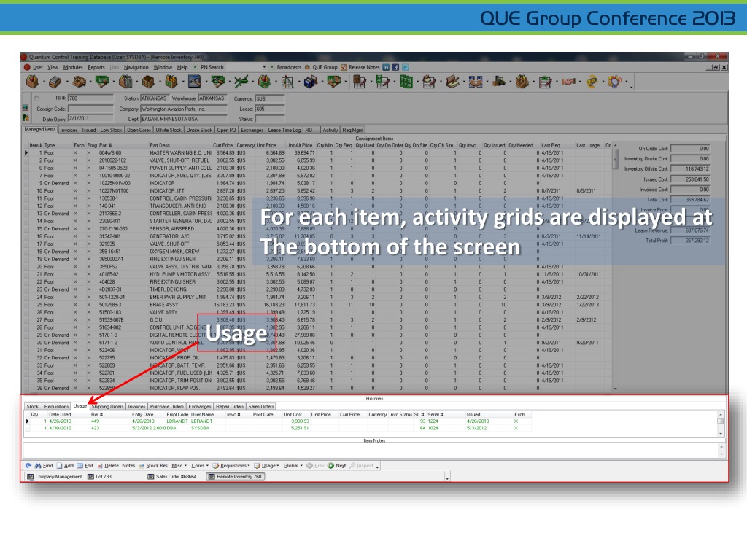This screenshot has height=560, width=747.
Task: Open the Facebook icon in menu bar
Action: click(x=395, y=67)
